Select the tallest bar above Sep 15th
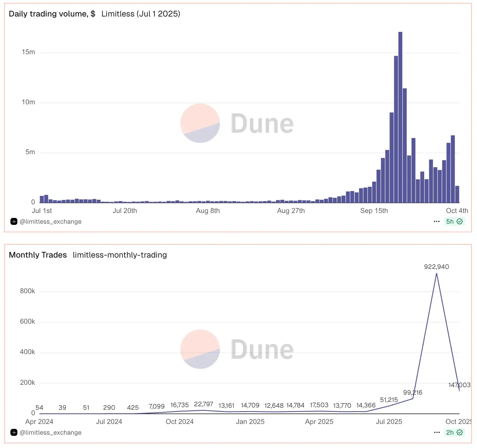The width and height of the screenshot is (477, 448). pyautogui.click(x=400, y=116)
